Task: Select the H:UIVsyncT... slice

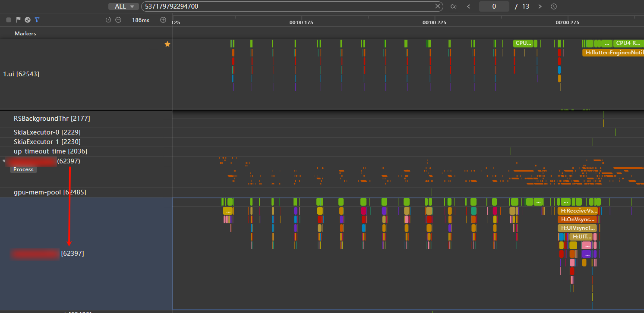Action: click(x=578, y=228)
